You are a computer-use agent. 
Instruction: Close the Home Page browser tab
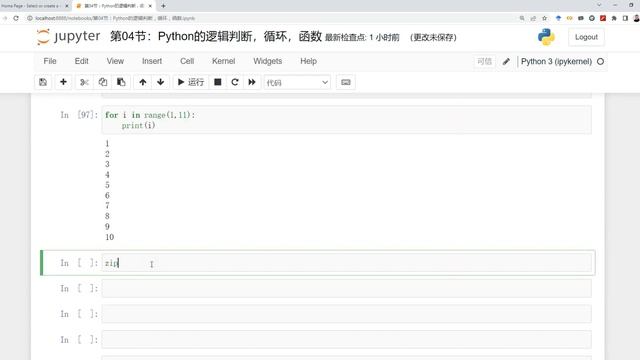click(x=67, y=6)
